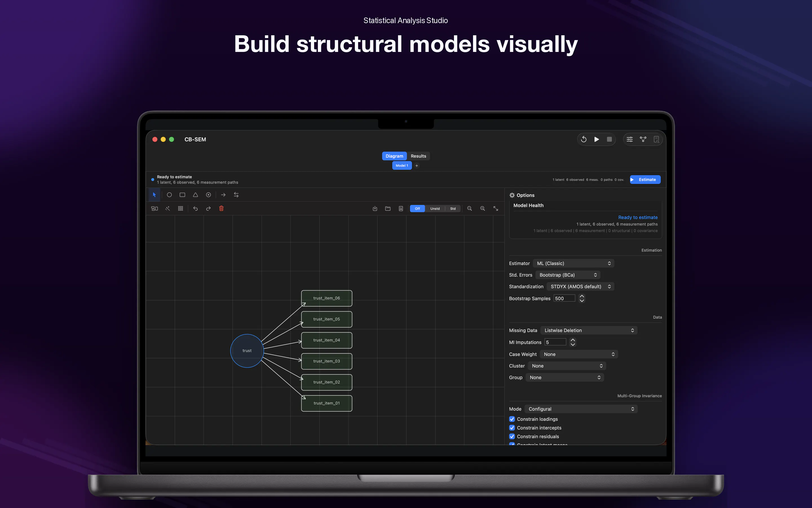812x508 pixels.
Task: Zoom in on the diagram canvas
Action: 482,209
